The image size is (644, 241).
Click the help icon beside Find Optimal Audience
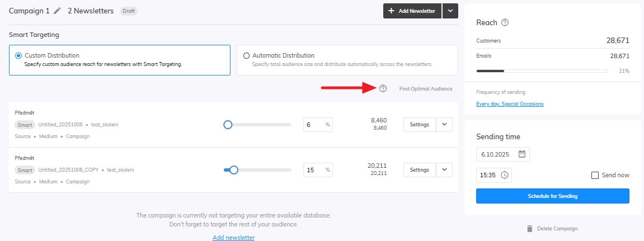383,88
